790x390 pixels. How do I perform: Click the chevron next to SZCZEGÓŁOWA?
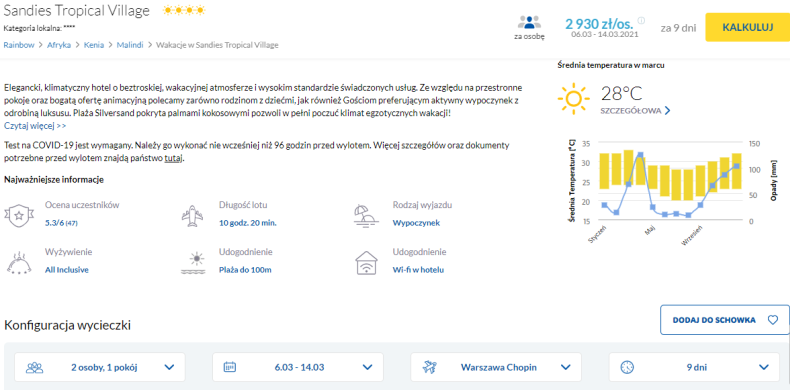(x=668, y=111)
